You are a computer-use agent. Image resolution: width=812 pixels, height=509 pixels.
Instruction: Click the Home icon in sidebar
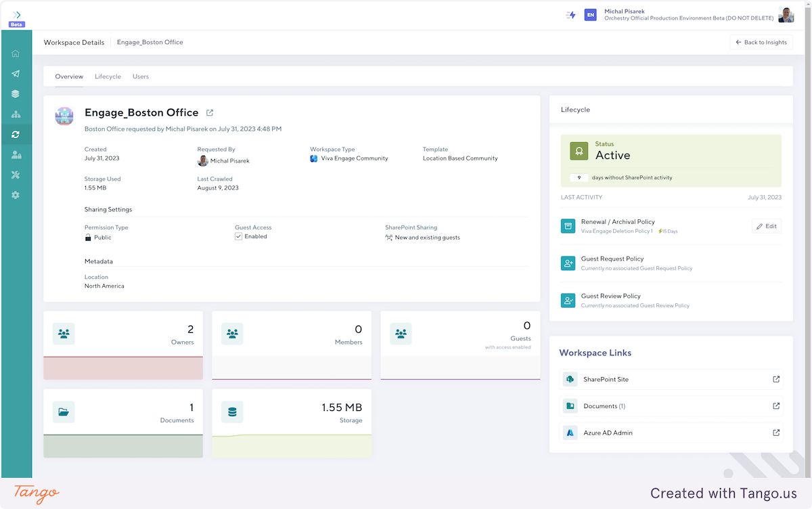coord(16,54)
